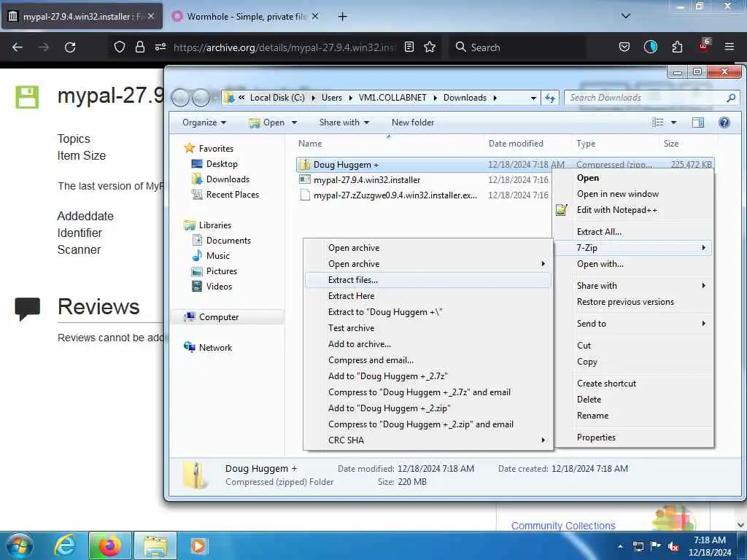Reload the Firefox page
Image resolution: width=747 pixels, height=560 pixels.
click(70, 47)
